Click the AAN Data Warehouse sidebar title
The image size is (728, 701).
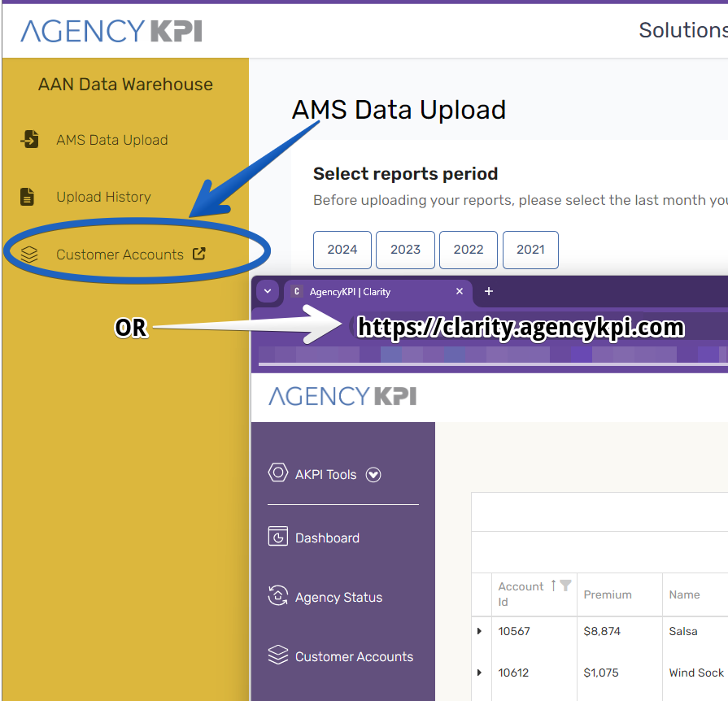(125, 85)
